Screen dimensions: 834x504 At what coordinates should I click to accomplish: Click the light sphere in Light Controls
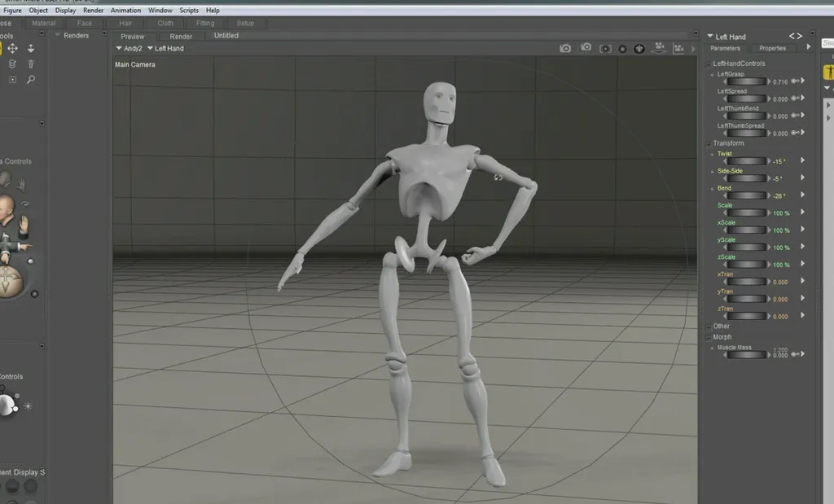[x=7, y=405]
